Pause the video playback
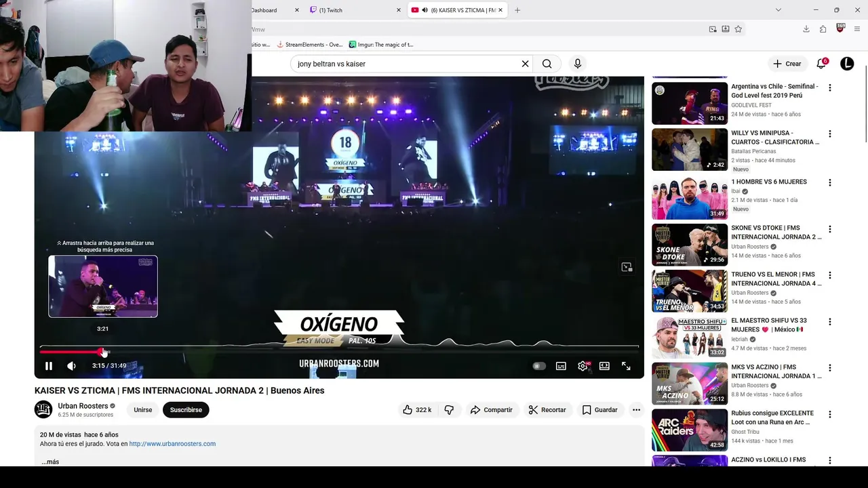This screenshot has width=868, height=488. (49, 366)
